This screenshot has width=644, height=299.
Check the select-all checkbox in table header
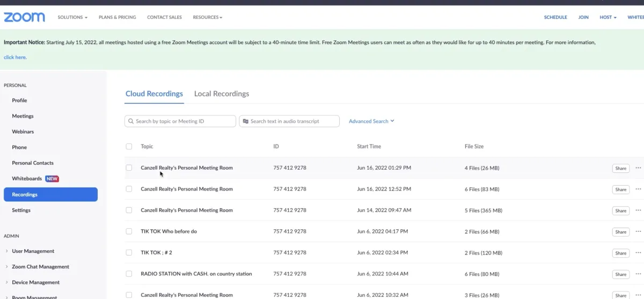[x=129, y=147]
